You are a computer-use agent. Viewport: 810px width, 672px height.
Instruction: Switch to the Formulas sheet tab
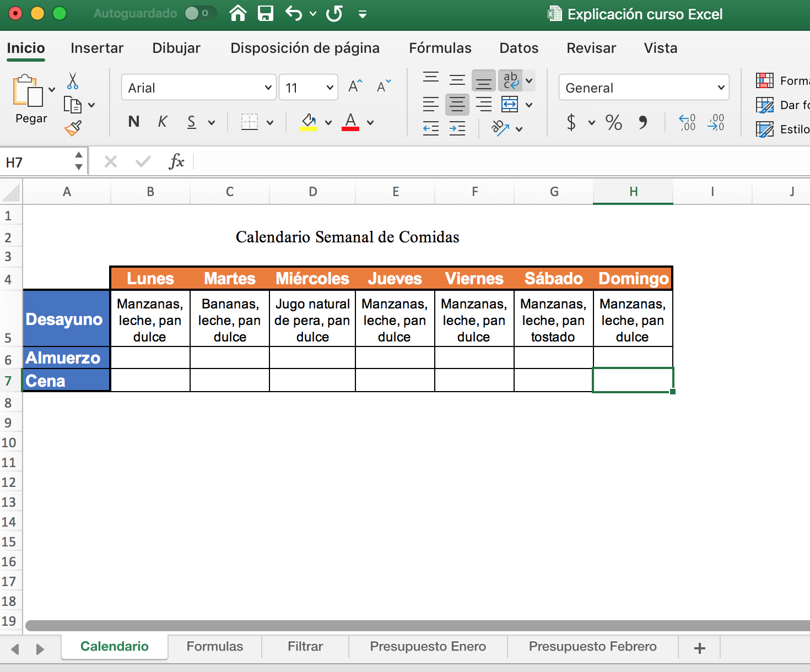point(215,646)
